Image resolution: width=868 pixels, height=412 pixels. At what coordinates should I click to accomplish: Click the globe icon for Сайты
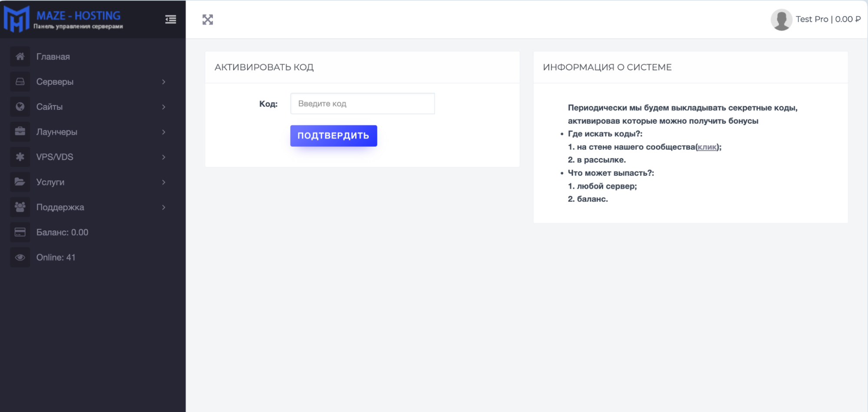pyautogui.click(x=20, y=107)
